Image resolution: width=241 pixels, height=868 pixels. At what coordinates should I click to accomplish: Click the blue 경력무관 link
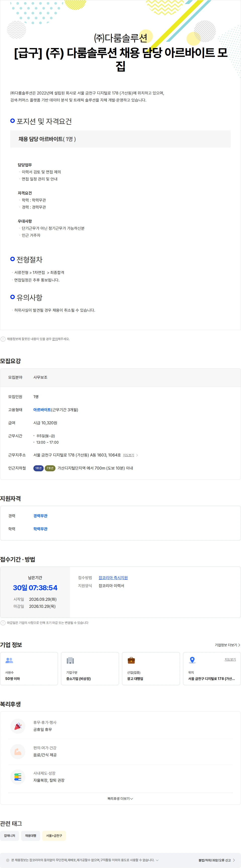pos(40,516)
